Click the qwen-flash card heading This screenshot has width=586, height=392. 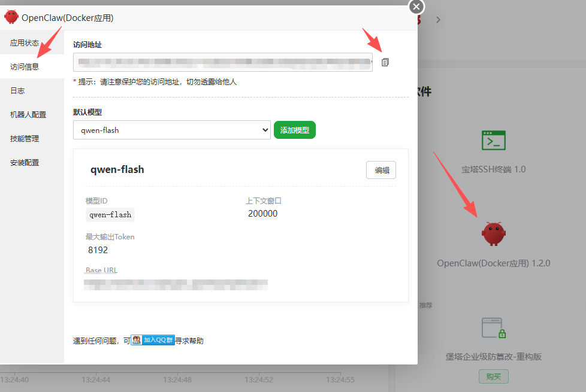click(117, 169)
